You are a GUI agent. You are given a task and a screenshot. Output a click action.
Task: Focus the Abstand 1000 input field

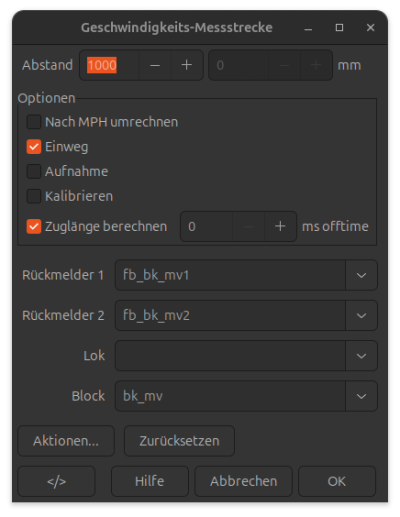click(x=109, y=65)
